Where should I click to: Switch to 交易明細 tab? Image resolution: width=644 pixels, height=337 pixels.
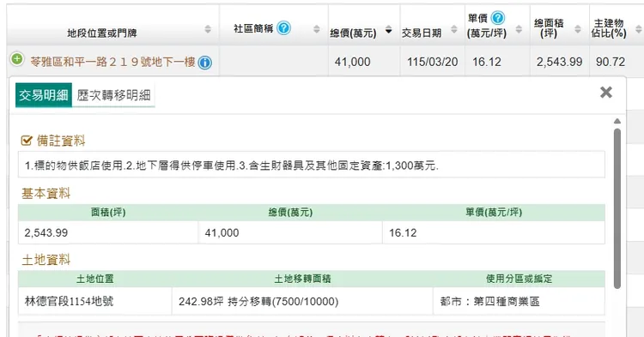pyautogui.click(x=44, y=95)
